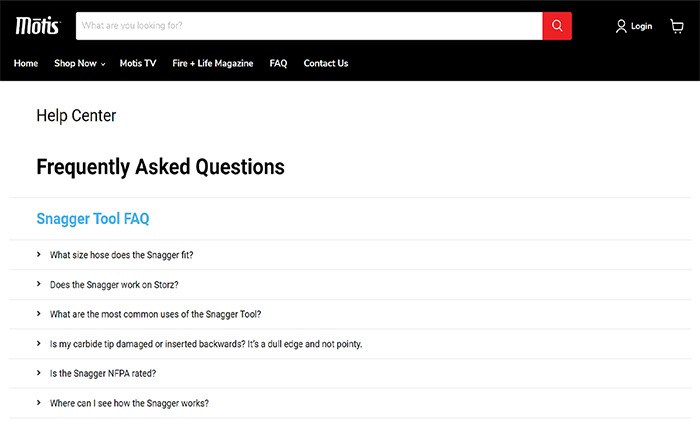Screen dimensions: 700x435
Task: Open Motis TV menu item
Action: [138, 63]
